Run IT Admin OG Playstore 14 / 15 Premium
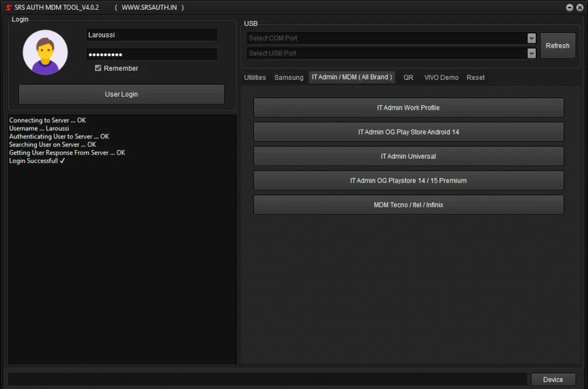This screenshot has height=389, width=588. pyautogui.click(x=408, y=181)
